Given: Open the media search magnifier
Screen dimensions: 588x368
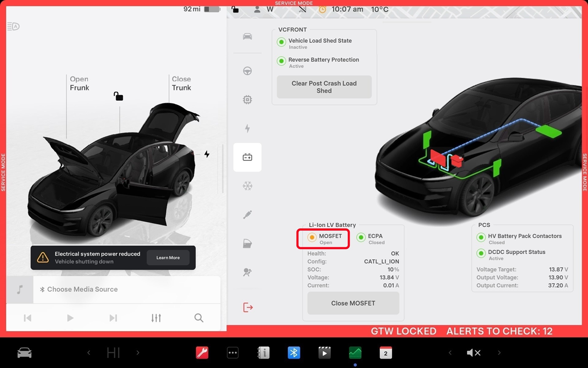Looking at the screenshot, I should click(x=198, y=318).
